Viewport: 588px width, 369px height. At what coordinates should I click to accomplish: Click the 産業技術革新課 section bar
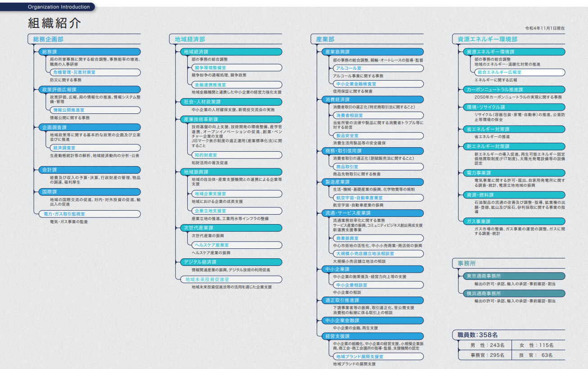point(231,119)
